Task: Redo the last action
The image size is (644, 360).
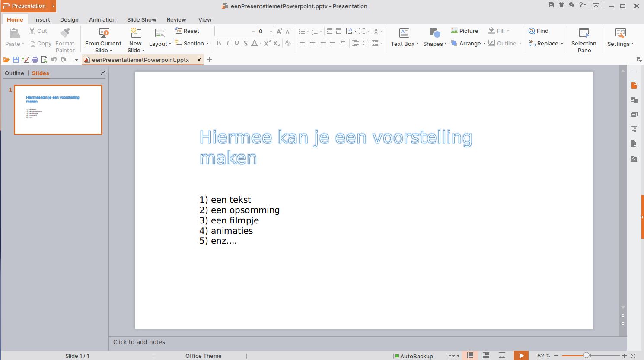Action: [64, 60]
